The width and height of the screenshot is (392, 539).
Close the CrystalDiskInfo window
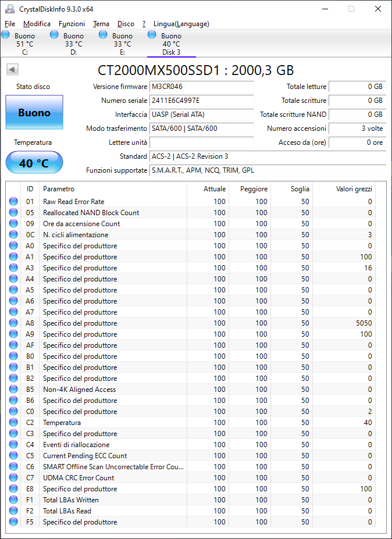378,9
